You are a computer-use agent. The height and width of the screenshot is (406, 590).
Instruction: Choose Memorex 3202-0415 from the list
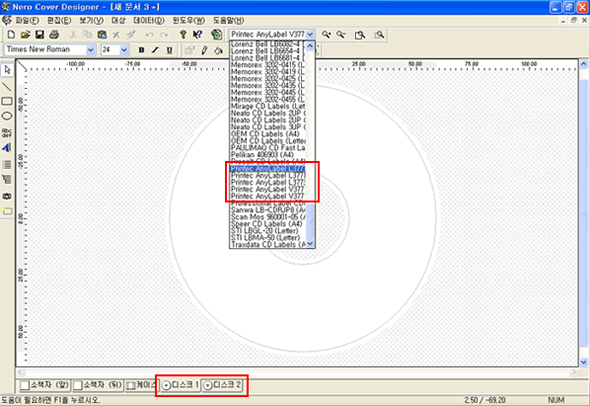pyautogui.click(x=268, y=65)
